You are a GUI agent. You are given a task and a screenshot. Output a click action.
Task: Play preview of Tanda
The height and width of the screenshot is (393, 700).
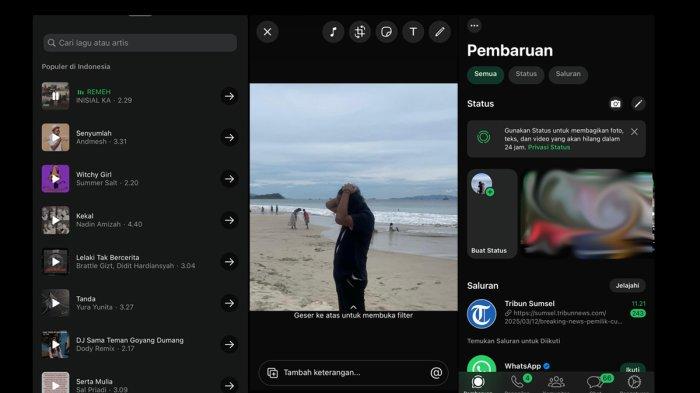[55, 303]
